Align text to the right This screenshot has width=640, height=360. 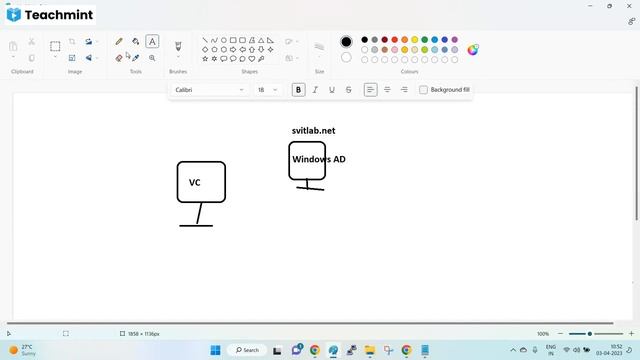(404, 90)
